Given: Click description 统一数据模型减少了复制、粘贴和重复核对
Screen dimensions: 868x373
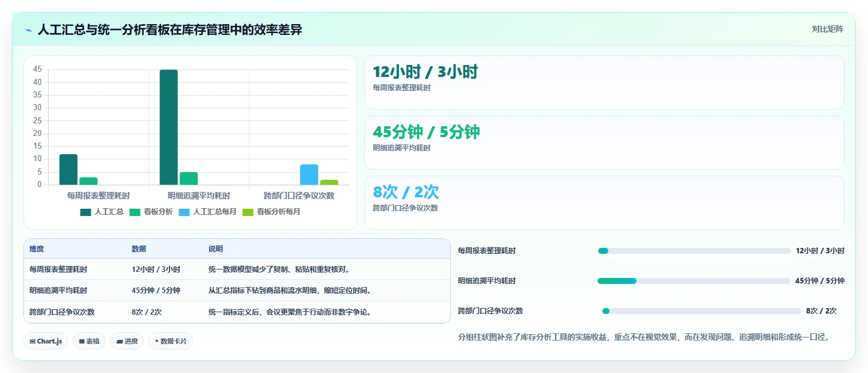Looking at the screenshot, I should [x=279, y=270].
